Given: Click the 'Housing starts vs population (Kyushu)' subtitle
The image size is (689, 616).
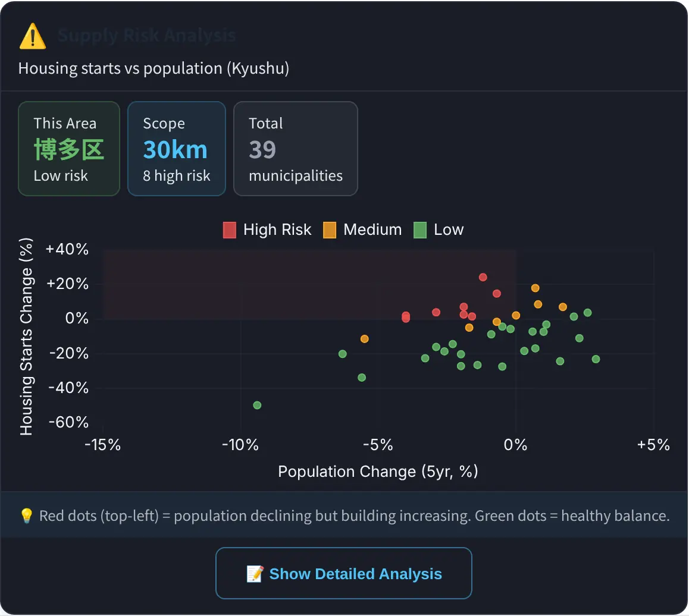Looking at the screenshot, I should click(154, 68).
